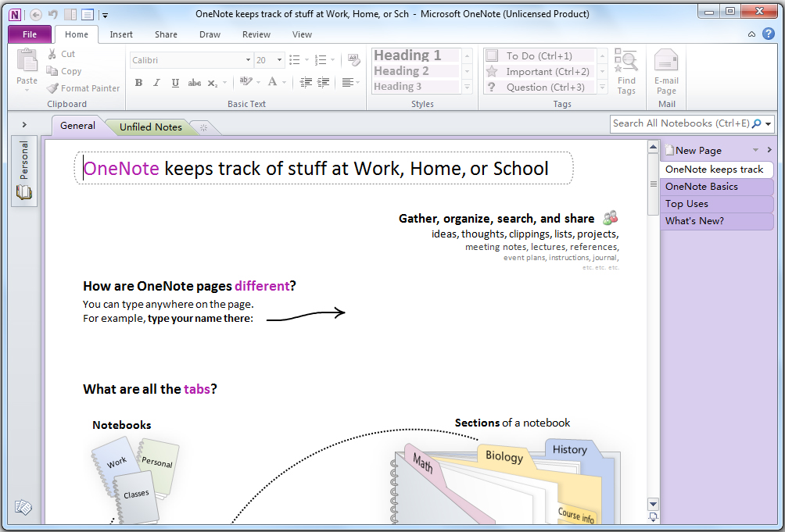This screenshot has height=532, width=785.
Task: Select the Format Painter tool
Action: [x=83, y=87]
